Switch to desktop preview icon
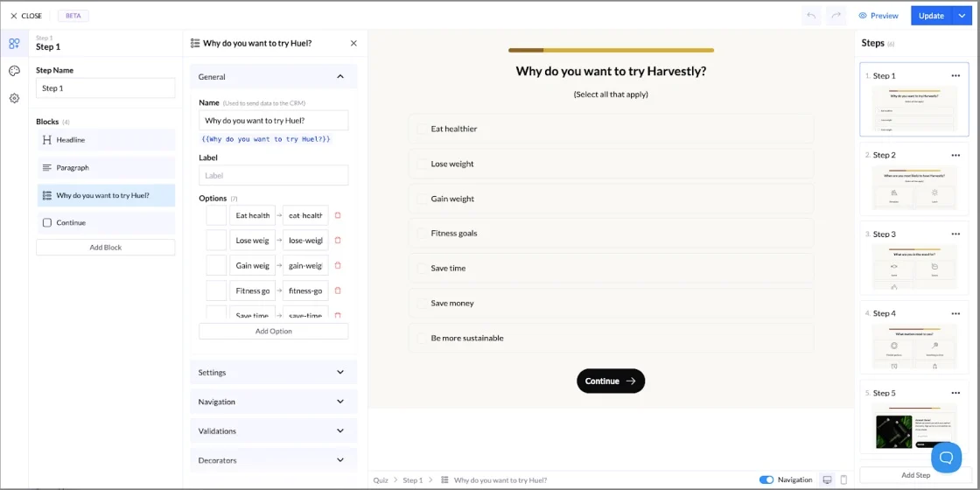Image resolution: width=980 pixels, height=490 pixels. tap(828, 480)
